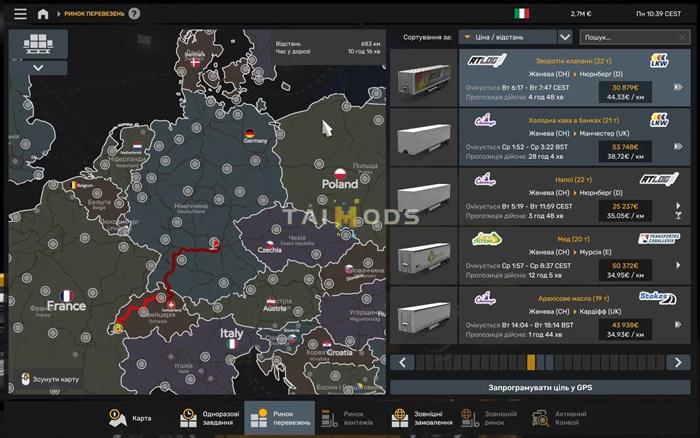Click the RTLog logo on Зворотні клапани job
This screenshot has height=438, width=700.
pyautogui.click(x=487, y=60)
